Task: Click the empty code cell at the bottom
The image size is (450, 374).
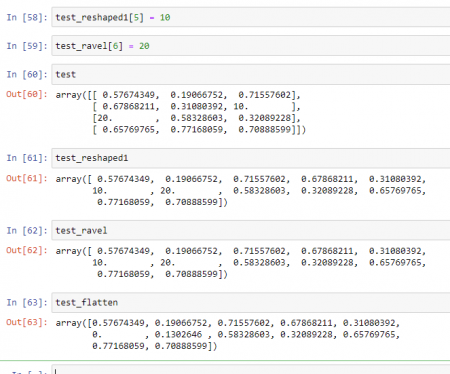Action: coord(251,370)
